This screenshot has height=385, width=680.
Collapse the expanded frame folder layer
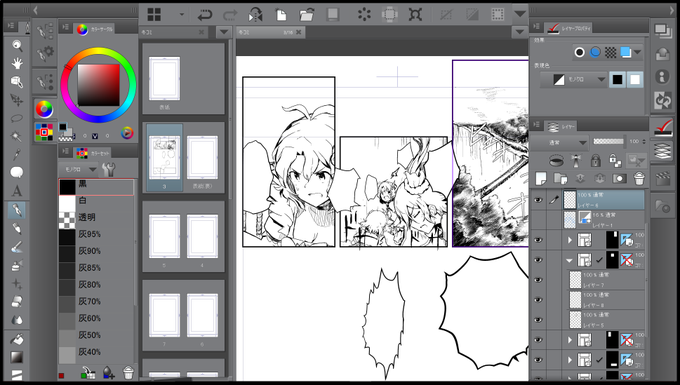click(x=569, y=261)
